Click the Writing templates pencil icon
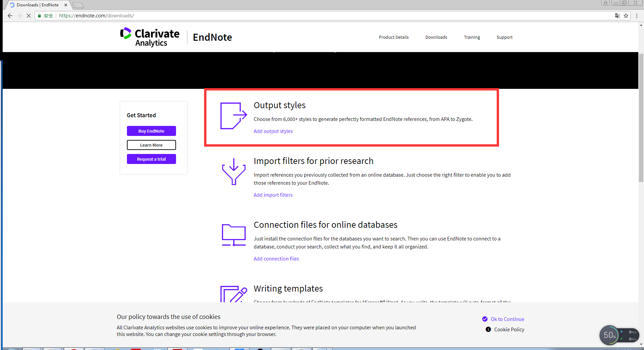644x350 pixels. pos(234,294)
